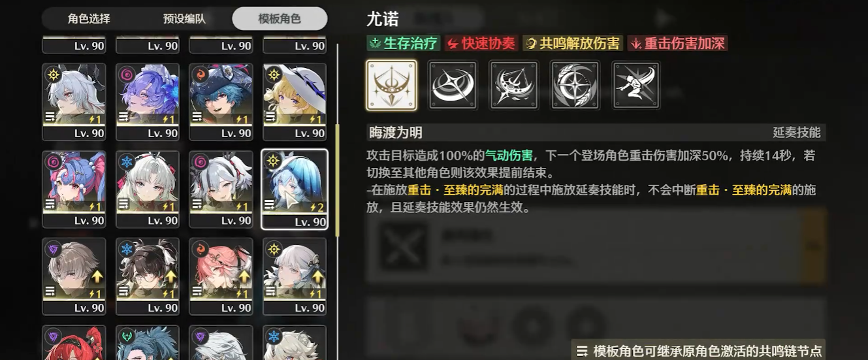Select the compass star with wheat skill icon
Screen dimensions: 868x360
[x=575, y=85]
